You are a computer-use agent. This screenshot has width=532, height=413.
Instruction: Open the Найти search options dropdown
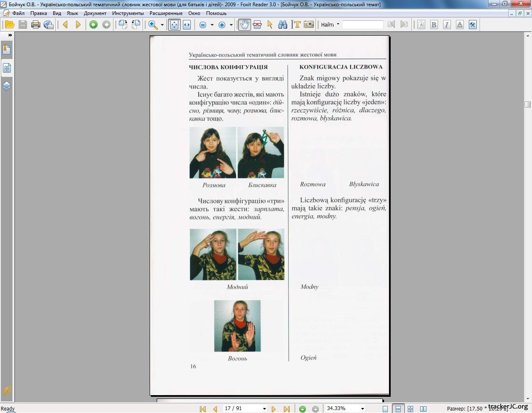pos(338,25)
